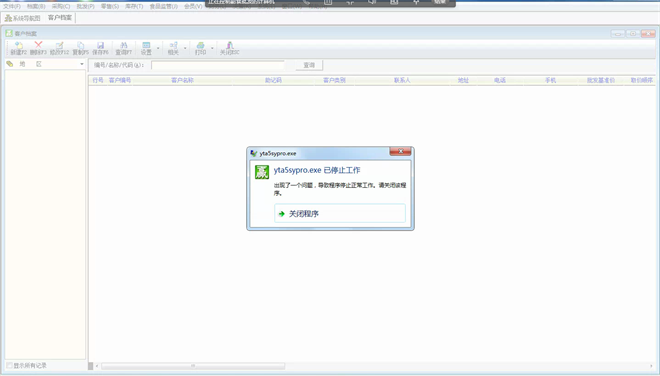The image size is (660, 376).
Task: Click the 联系人 column header
Action: click(x=402, y=80)
